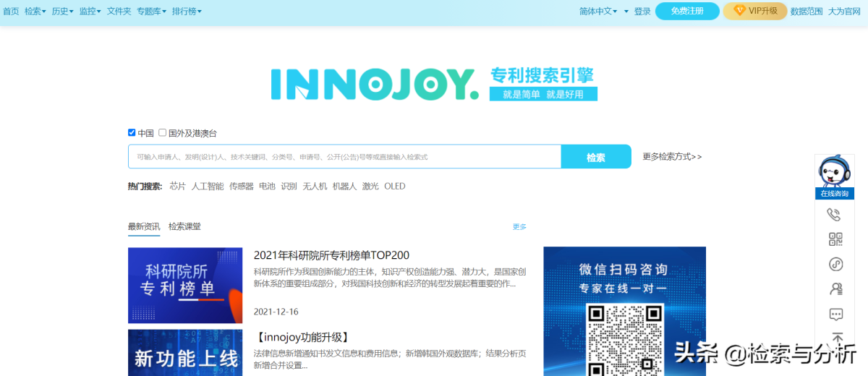Click the 检索 search button
This screenshot has width=868, height=376.
[x=596, y=157]
